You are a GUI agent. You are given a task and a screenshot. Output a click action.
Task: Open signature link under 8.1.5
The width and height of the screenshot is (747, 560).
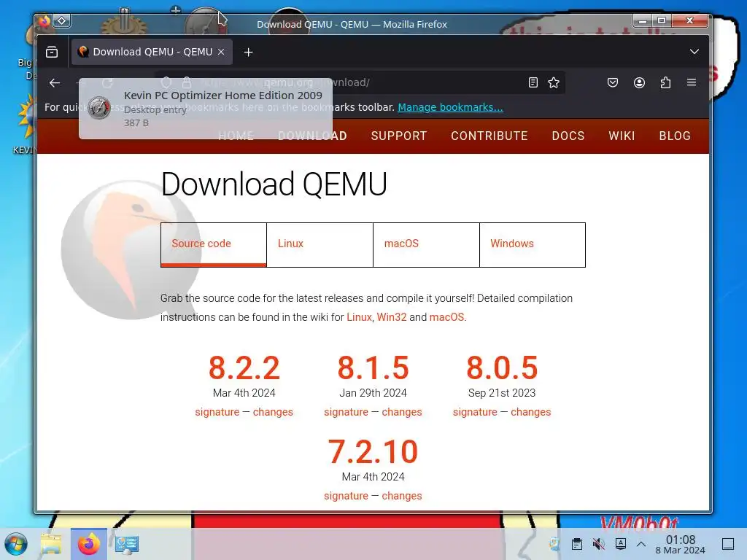tap(346, 412)
